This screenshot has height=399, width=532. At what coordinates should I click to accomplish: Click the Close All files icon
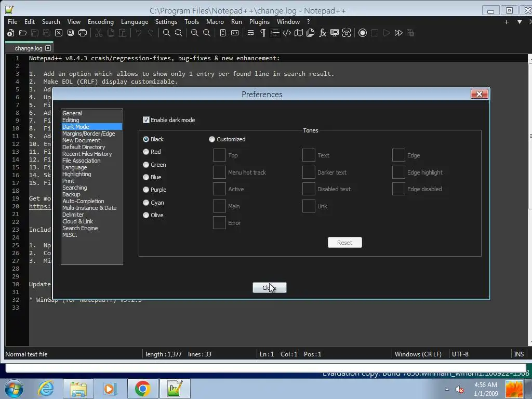coord(71,33)
